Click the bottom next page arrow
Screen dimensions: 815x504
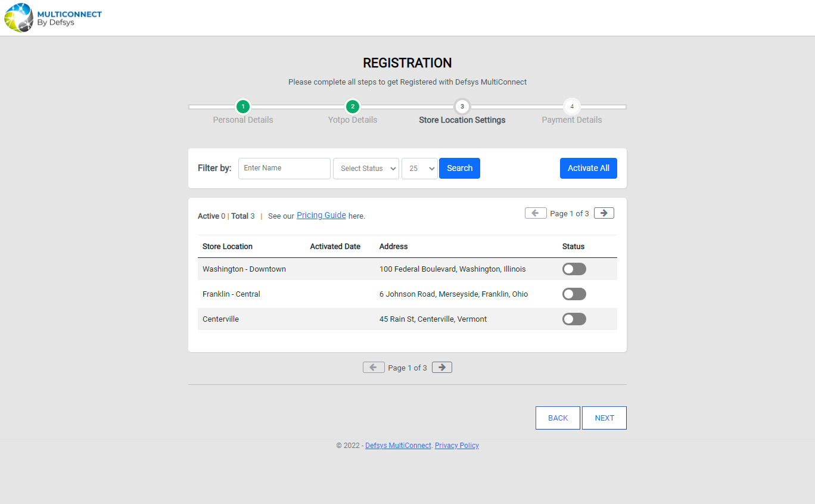[x=441, y=367]
